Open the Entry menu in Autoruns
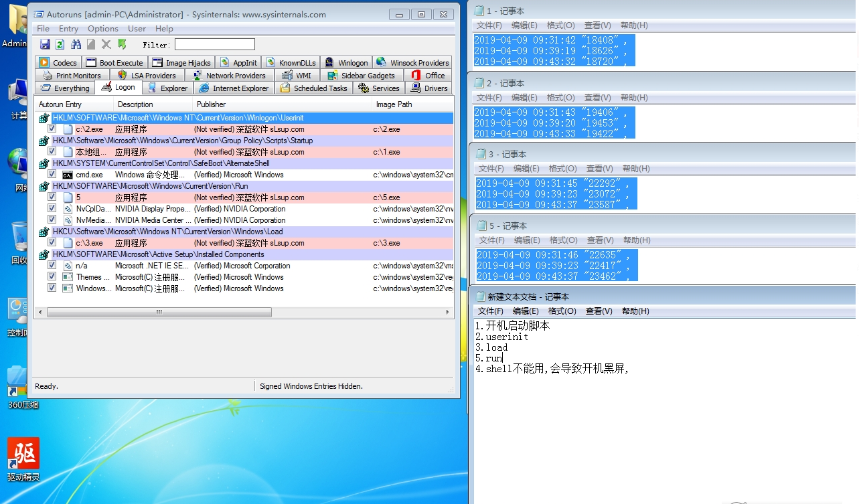Viewport: 859px width, 504px height. (x=68, y=28)
